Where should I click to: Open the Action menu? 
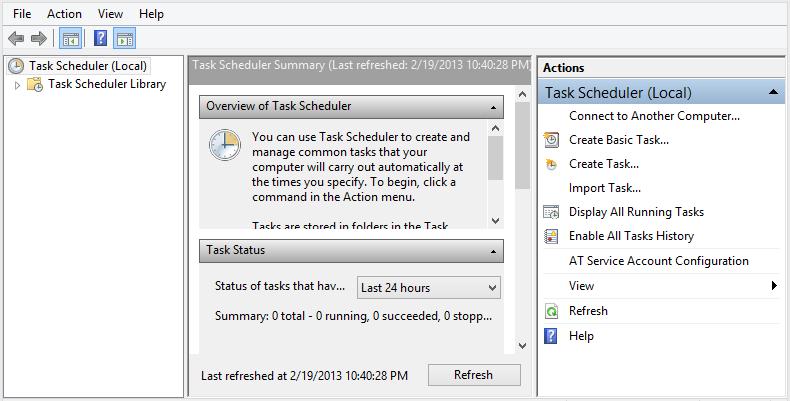(64, 14)
